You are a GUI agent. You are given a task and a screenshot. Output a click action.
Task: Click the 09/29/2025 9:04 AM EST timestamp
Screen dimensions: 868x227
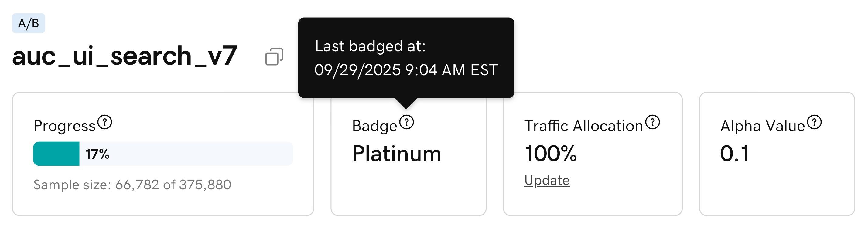406,70
